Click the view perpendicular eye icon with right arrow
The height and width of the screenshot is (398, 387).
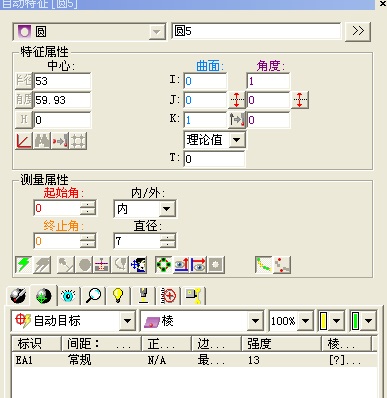(x=199, y=265)
